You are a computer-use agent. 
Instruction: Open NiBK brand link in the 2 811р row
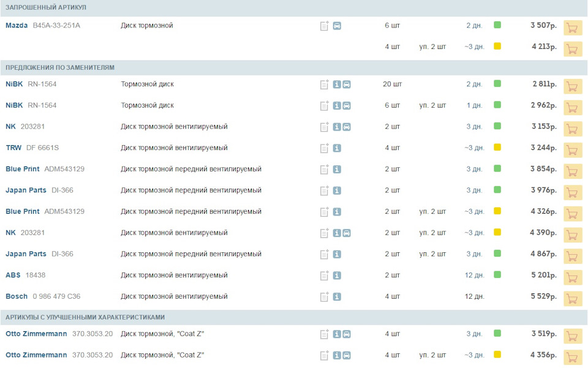(x=14, y=84)
